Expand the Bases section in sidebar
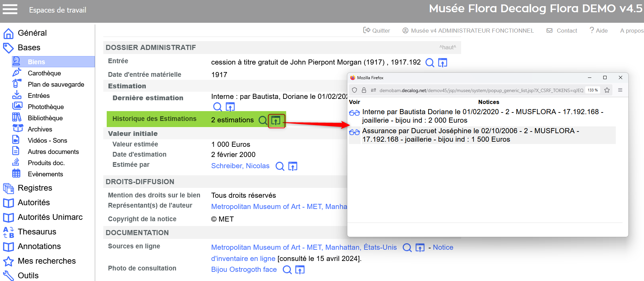Viewport: 644px width, 281px height. click(29, 48)
